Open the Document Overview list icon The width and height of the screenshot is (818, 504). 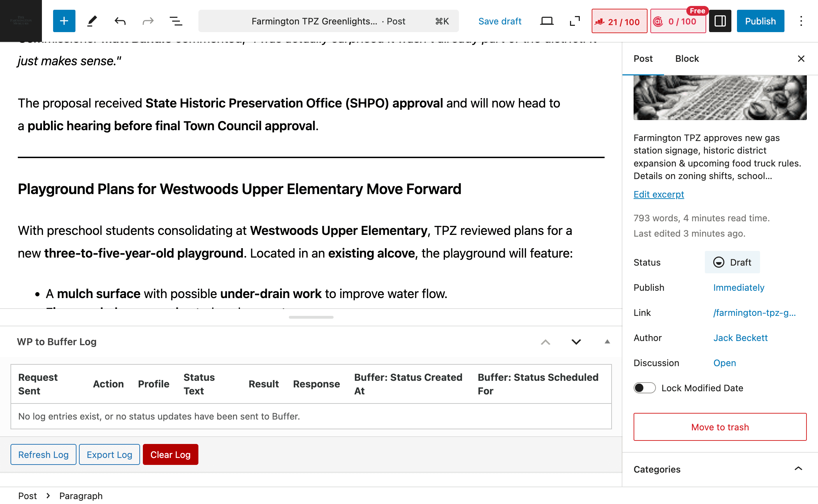[x=176, y=21]
